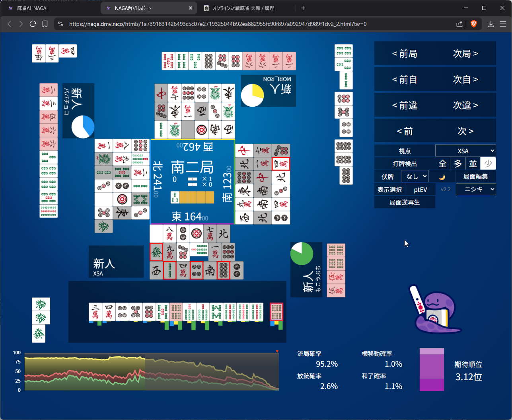Screen dimensions: 512x420
Task: Select 全 discard detection level
Action: tap(442, 164)
